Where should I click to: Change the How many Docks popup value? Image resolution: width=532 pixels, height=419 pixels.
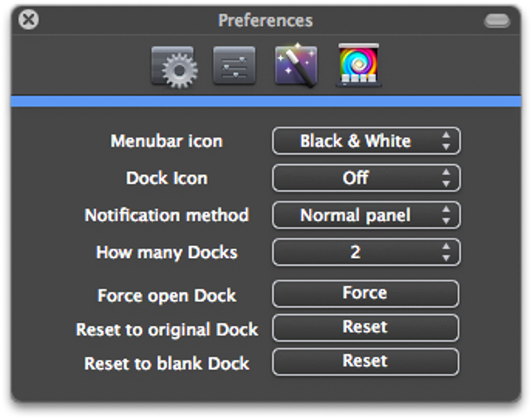365,252
